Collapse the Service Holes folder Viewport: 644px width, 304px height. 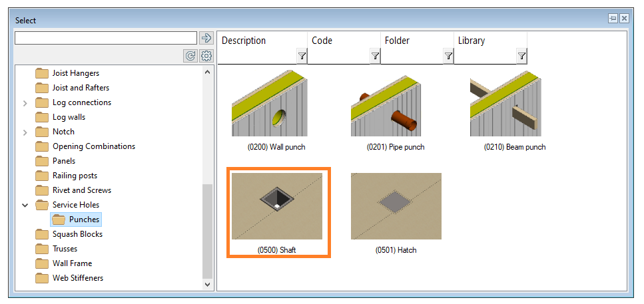click(25, 205)
